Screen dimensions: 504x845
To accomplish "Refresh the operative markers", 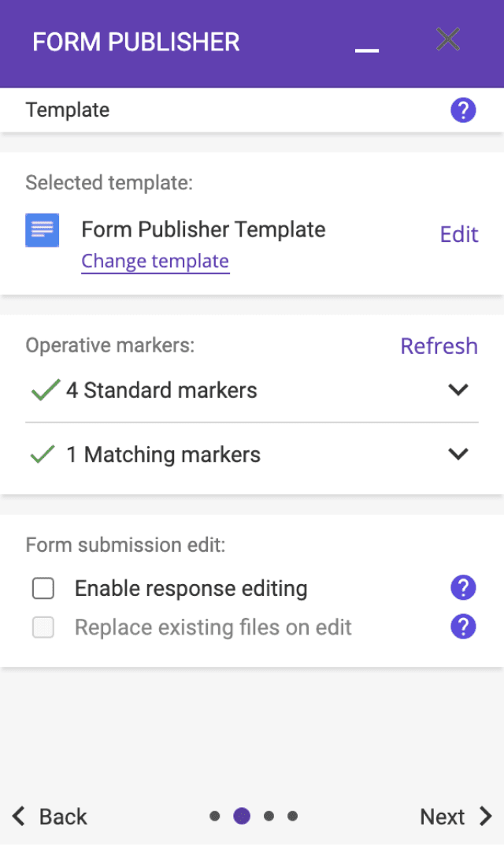I will [439, 346].
